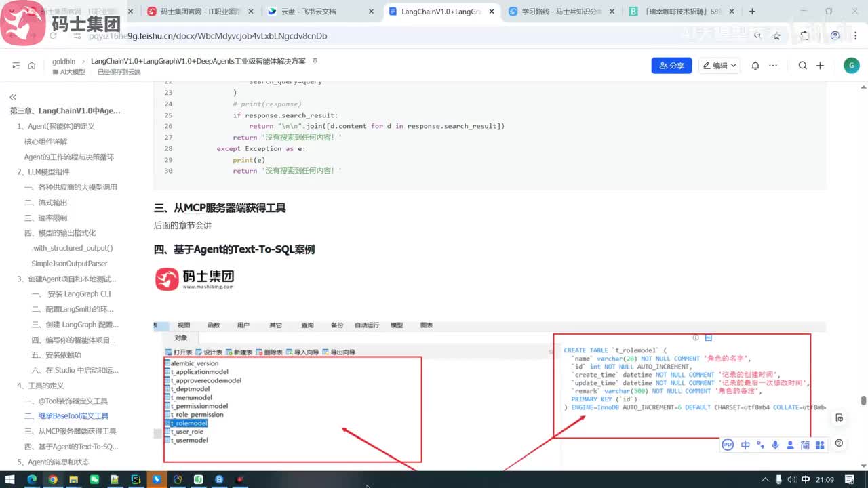Click the mashibing.com logo image in document
Viewport: 868px width, 488px height.
[195, 279]
